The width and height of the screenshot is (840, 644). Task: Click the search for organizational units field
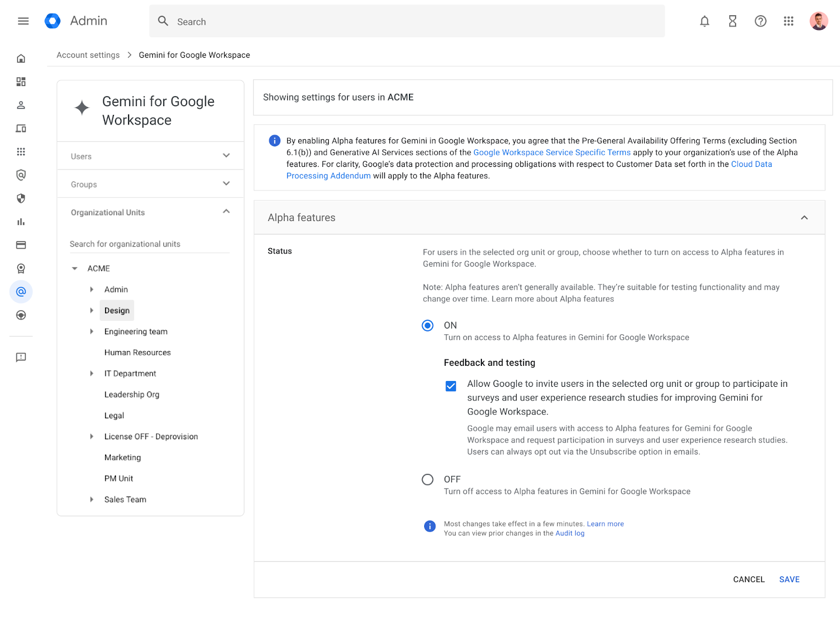(149, 244)
